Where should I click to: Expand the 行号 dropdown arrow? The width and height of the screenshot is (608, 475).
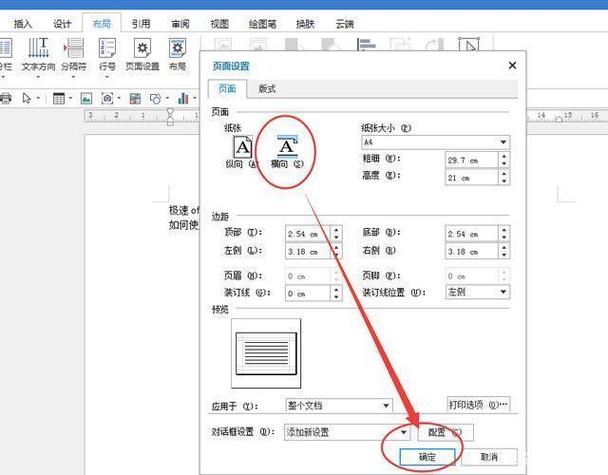click(107, 77)
